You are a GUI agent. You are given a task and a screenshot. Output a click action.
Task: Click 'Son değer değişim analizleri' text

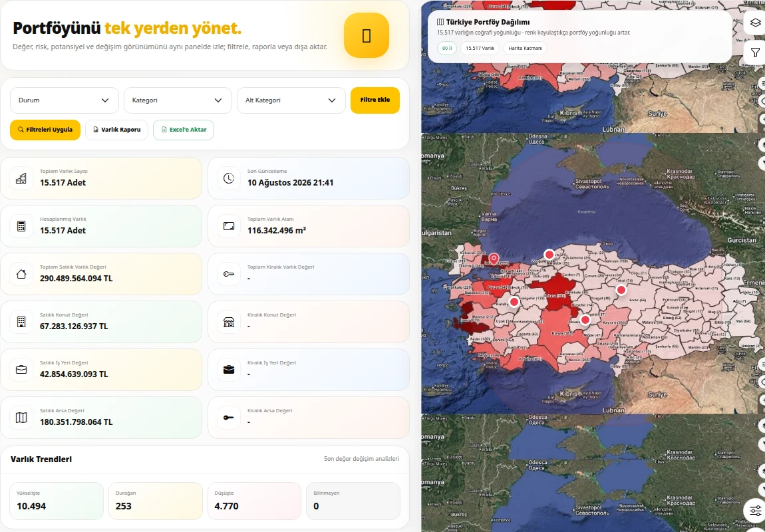361,459
